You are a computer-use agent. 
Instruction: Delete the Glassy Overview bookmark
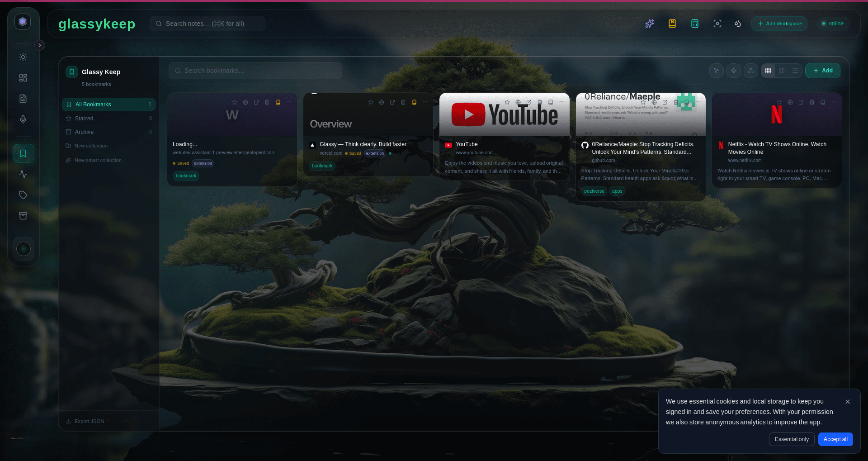click(403, 102)
